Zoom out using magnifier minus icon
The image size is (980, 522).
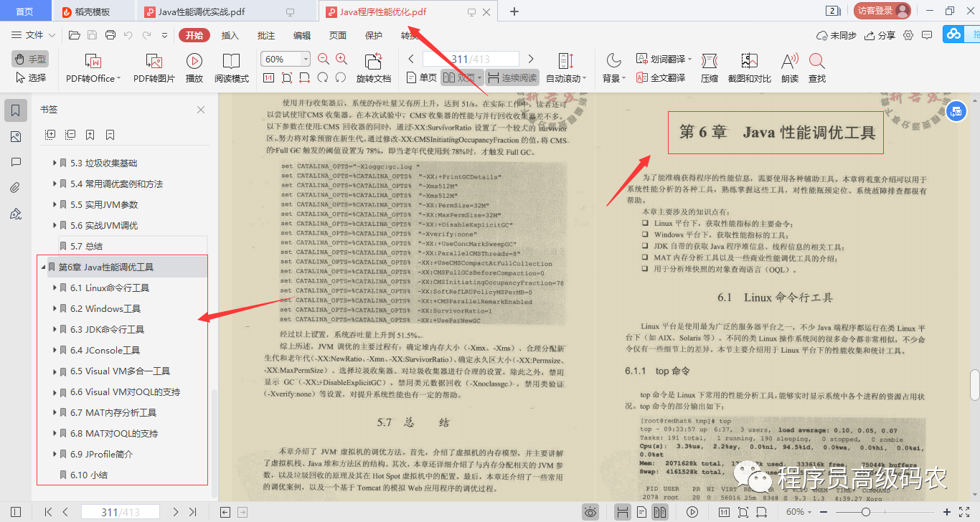323,60
